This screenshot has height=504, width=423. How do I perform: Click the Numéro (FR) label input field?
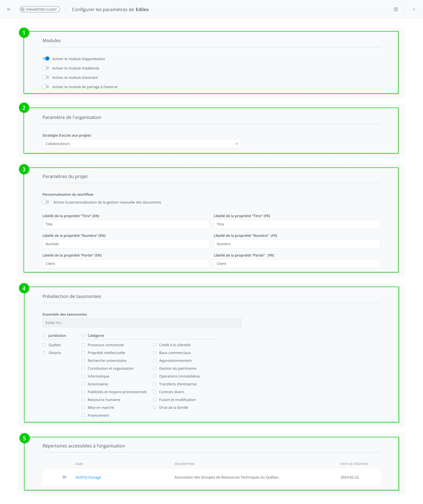point(297,244)
